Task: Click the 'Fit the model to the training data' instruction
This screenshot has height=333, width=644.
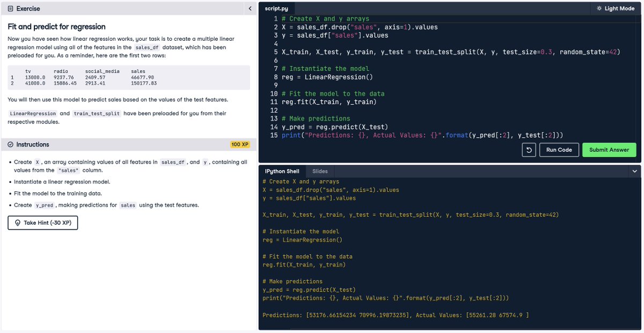Action: [58, 194]
